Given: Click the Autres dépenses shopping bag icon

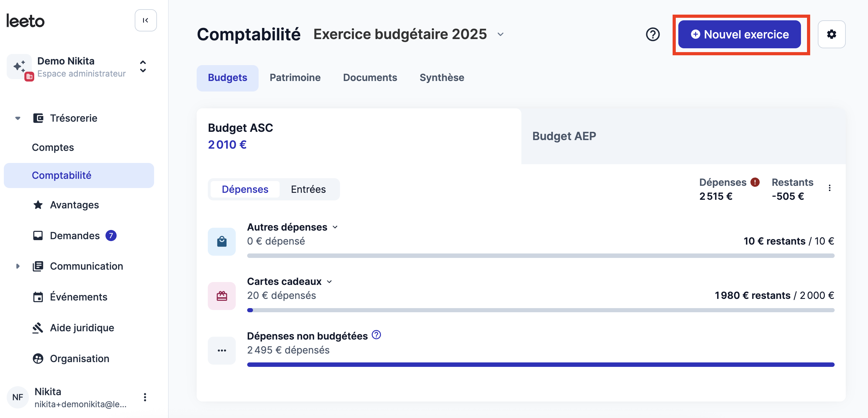Looking at the screenshot, I should (222, 241).
